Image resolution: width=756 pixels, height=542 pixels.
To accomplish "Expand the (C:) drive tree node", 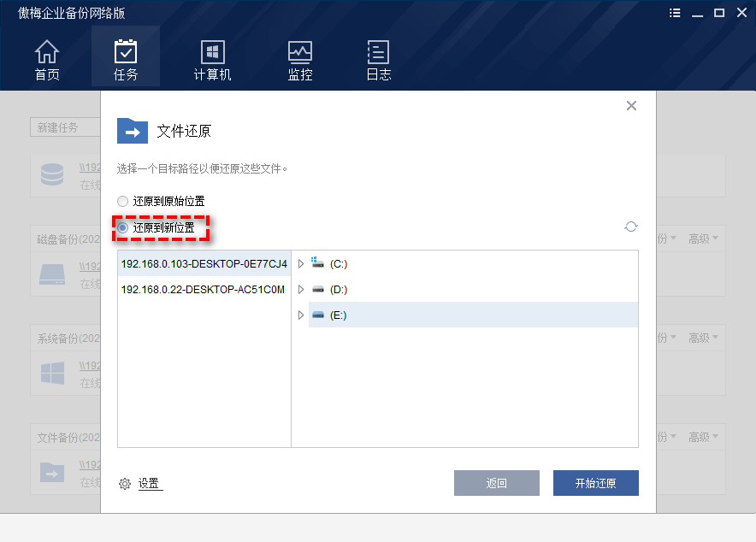I will pos(301,263).
